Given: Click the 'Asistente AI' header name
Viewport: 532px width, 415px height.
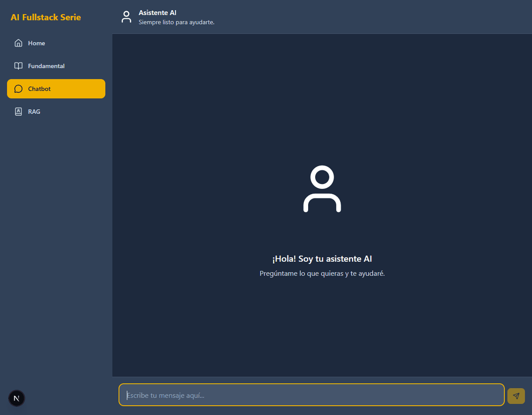Looking at the screenshot, I should pyautogui.click(x=157, y=13).
